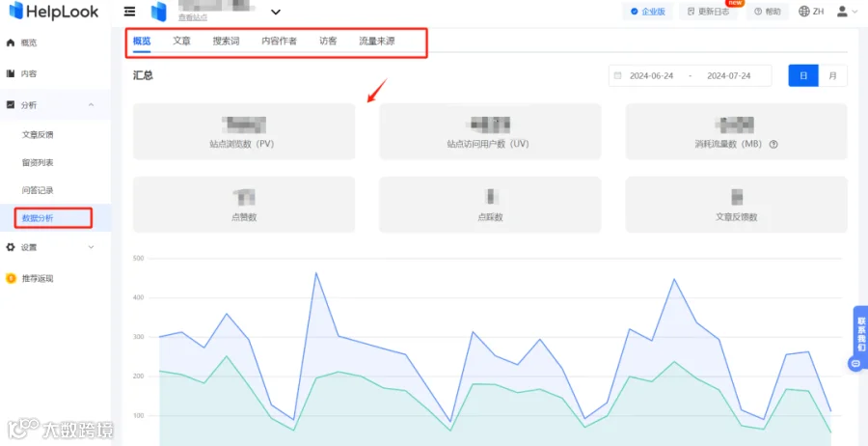Click the start date 2024-06-24 field

pyautogui.click(x=652, y=76)
